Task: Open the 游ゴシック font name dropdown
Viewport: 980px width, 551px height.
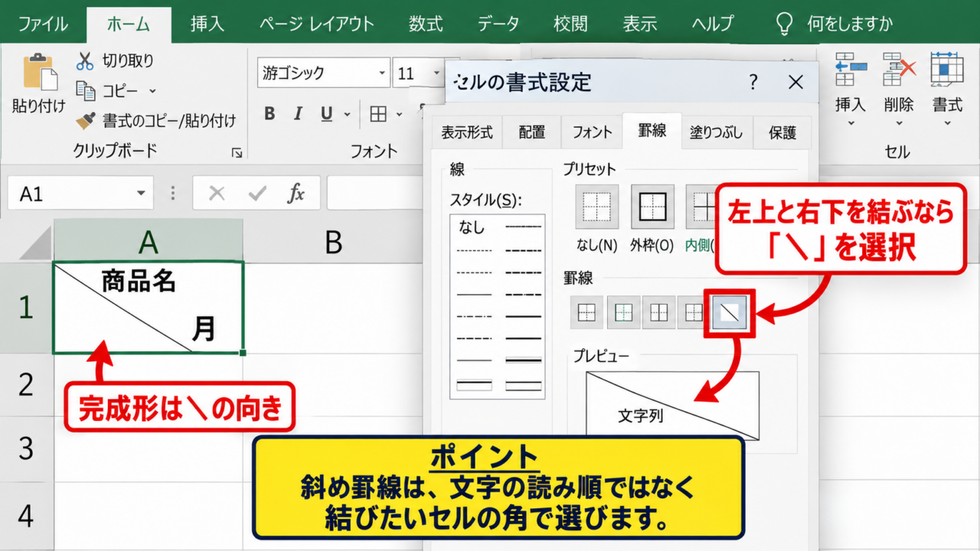Action: pos(383,73)
